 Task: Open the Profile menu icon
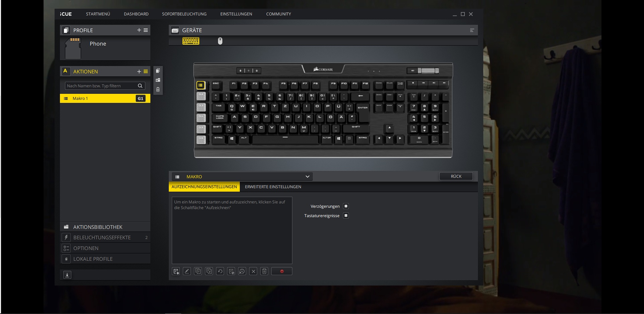click(x=146, y=30)
